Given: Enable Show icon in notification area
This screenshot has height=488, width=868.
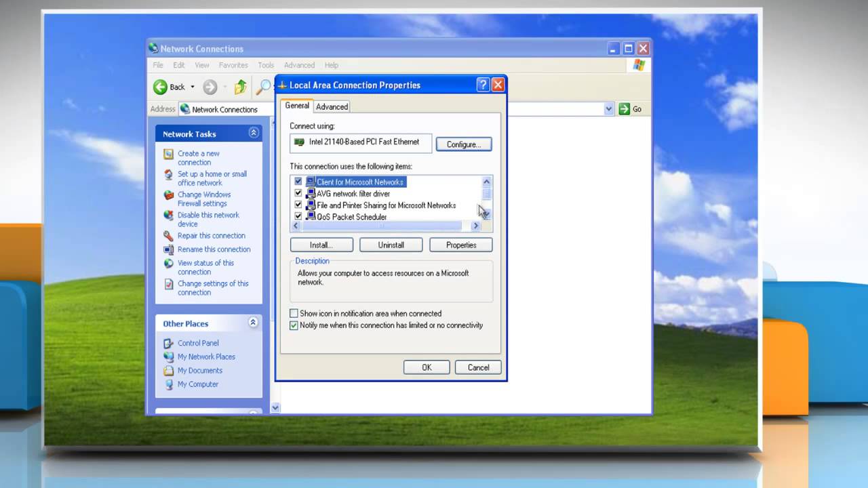Looking at the screenshot, I should click(x=294, y=313).
